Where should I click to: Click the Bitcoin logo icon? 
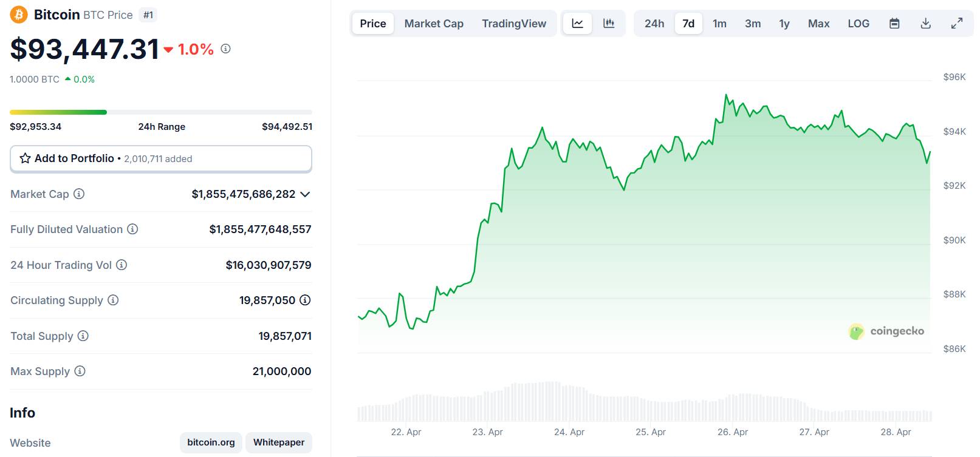click(x=19, y=15)
